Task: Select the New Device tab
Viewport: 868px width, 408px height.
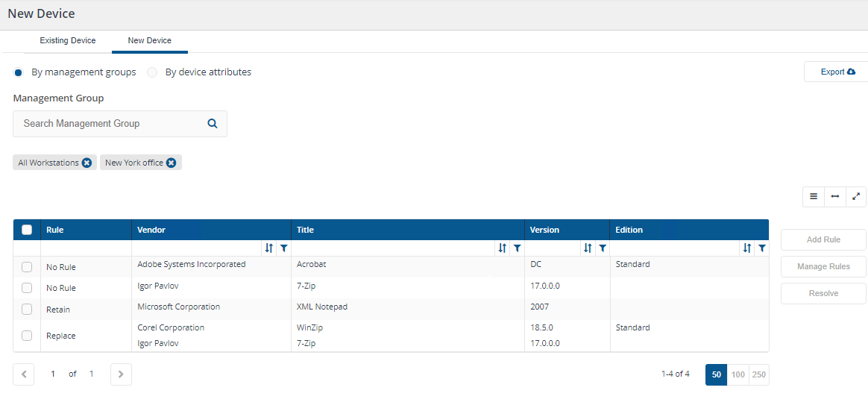Action: click(x=150, y=41)
